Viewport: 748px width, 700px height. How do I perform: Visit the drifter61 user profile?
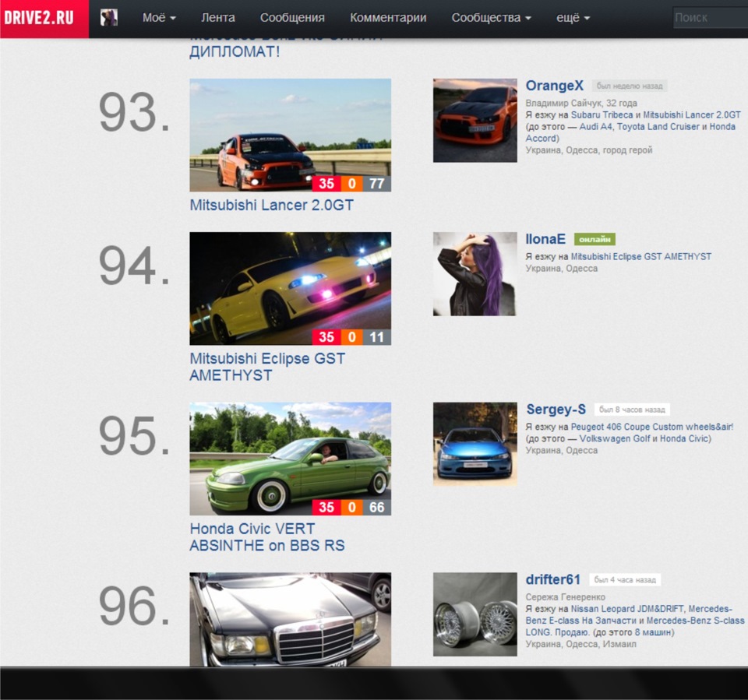[x=553, y=579]
